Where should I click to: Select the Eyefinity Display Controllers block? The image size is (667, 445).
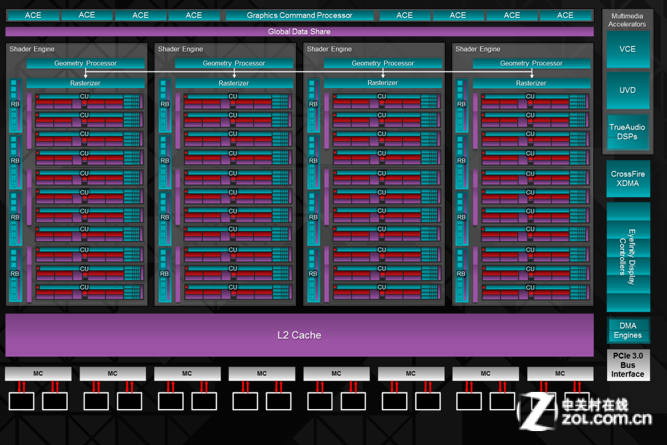pyautogui.click(x=627, y=248)
